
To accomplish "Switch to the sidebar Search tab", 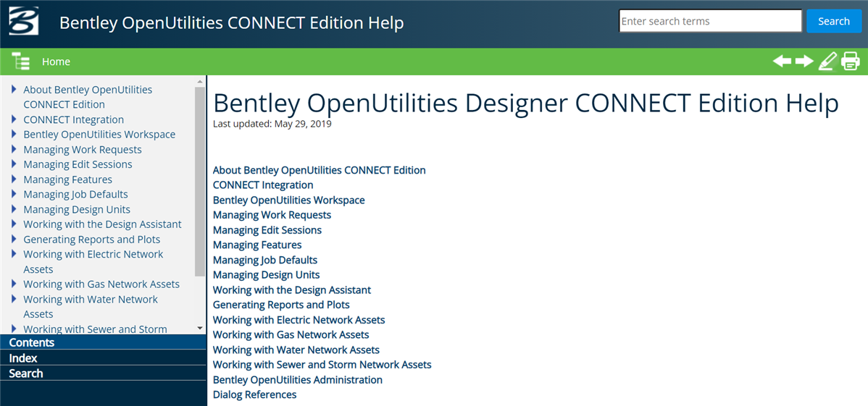I will (x=103, y=373).
